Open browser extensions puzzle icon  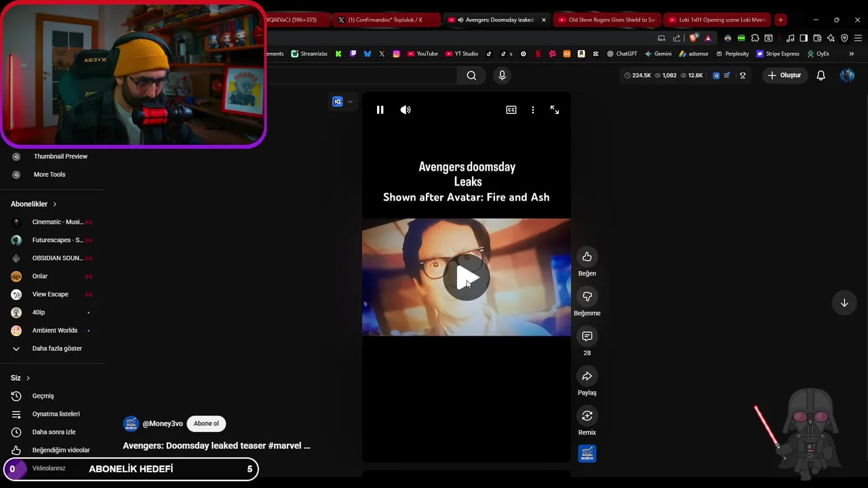pos(755,38)
